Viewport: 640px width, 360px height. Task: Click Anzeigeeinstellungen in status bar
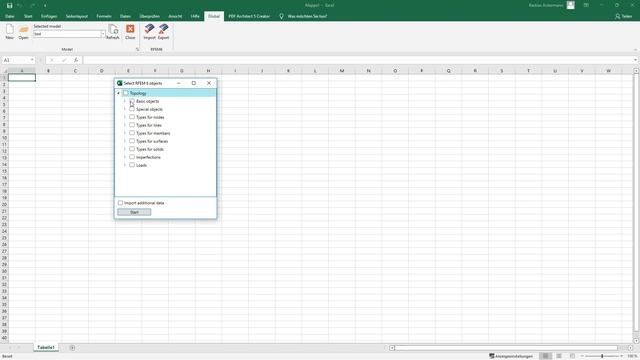pos(511,356)
